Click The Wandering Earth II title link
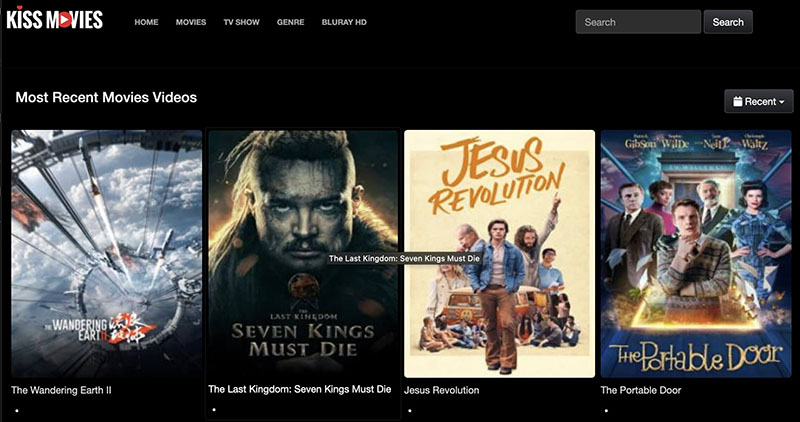Screen dimensions: 800x422 pyautogui.click(x=61, y=390)
